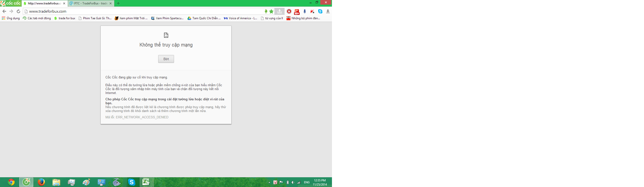Open the 'từ vựng của II' bookmark
The width and height of the screenshot is (644, 187).
coord(272,18)
